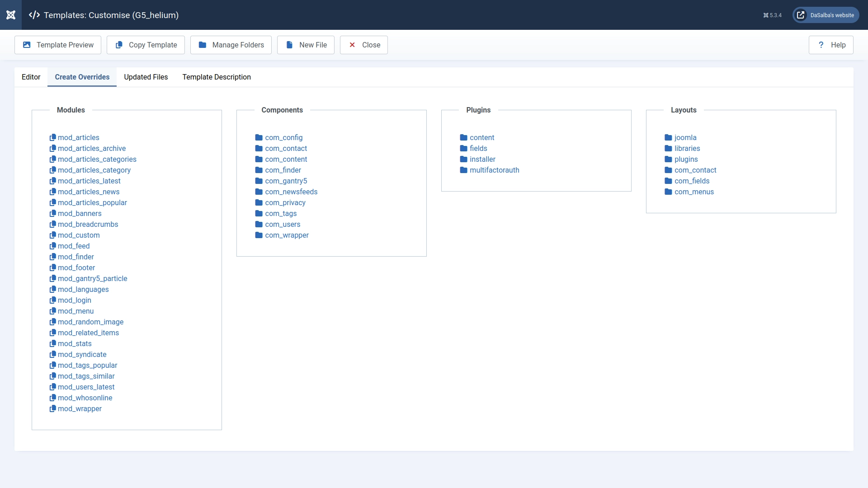The image size is (868, 488).
Task: Select the New File document icon
Action: click(289, 45)
